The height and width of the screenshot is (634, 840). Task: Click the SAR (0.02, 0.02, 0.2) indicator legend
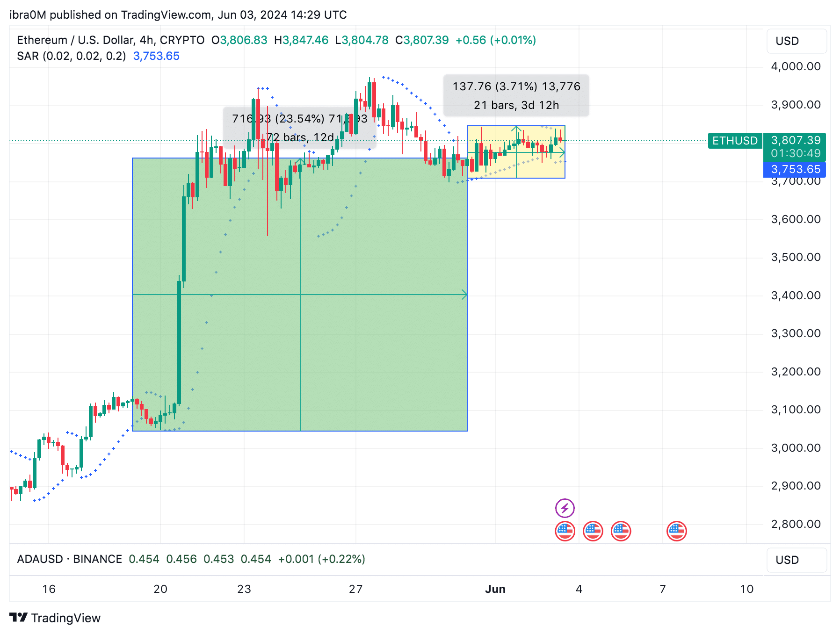pyautogui.click(x=72, y=56)
